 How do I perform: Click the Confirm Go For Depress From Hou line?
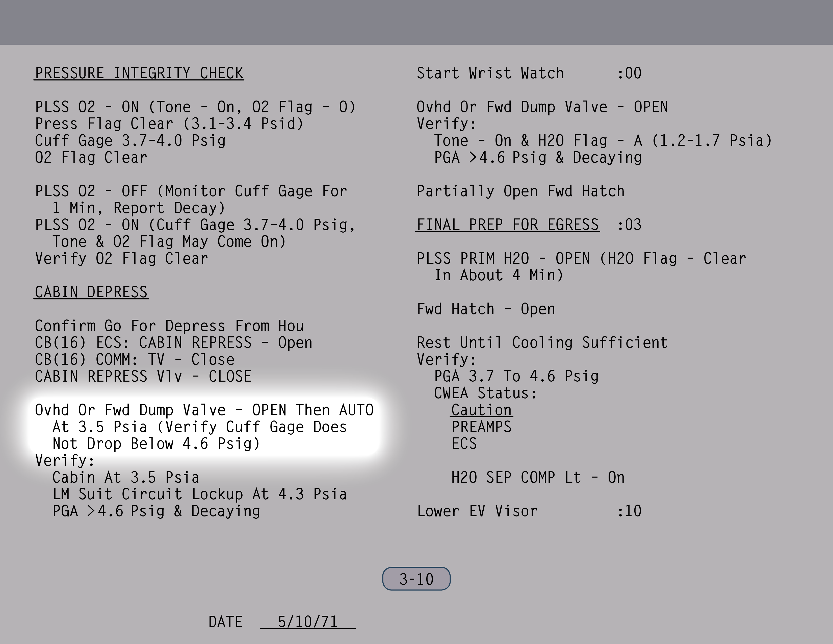point(169,326)
